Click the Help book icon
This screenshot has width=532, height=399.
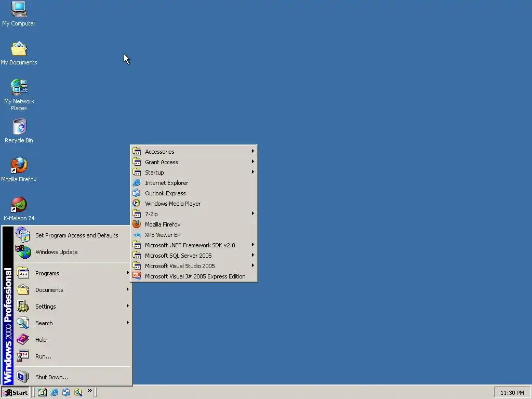click(x=23, y=339)
